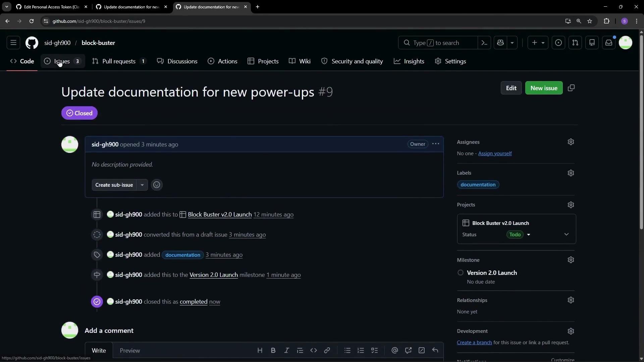
Task: Insert a cross-reference from comment toolbar
Action: click(x=408, y=350)
